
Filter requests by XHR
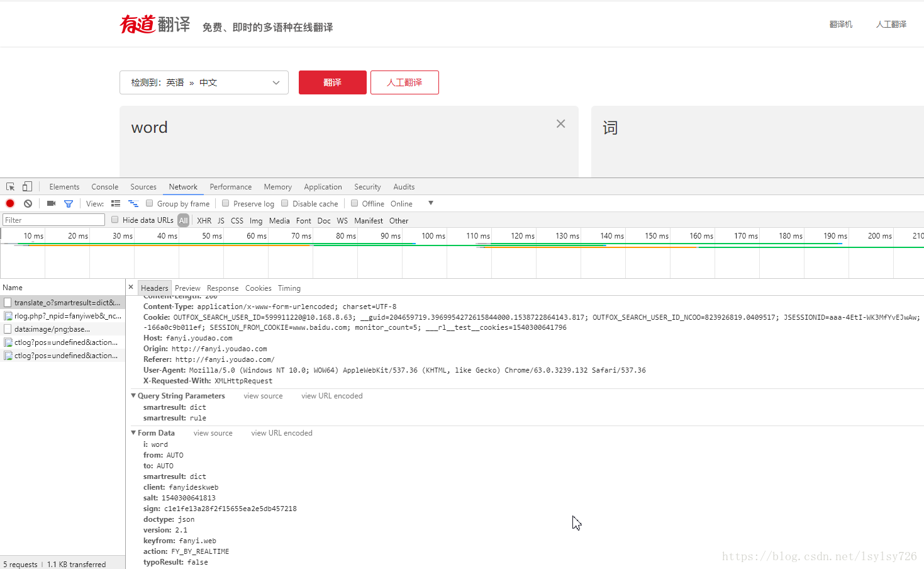pyautogui.click(x=204, y=221)
